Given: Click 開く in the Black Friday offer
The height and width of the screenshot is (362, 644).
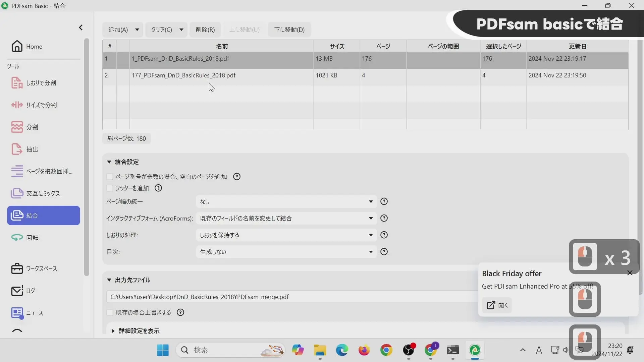Looking at the screenshot, I should [497, 305].
